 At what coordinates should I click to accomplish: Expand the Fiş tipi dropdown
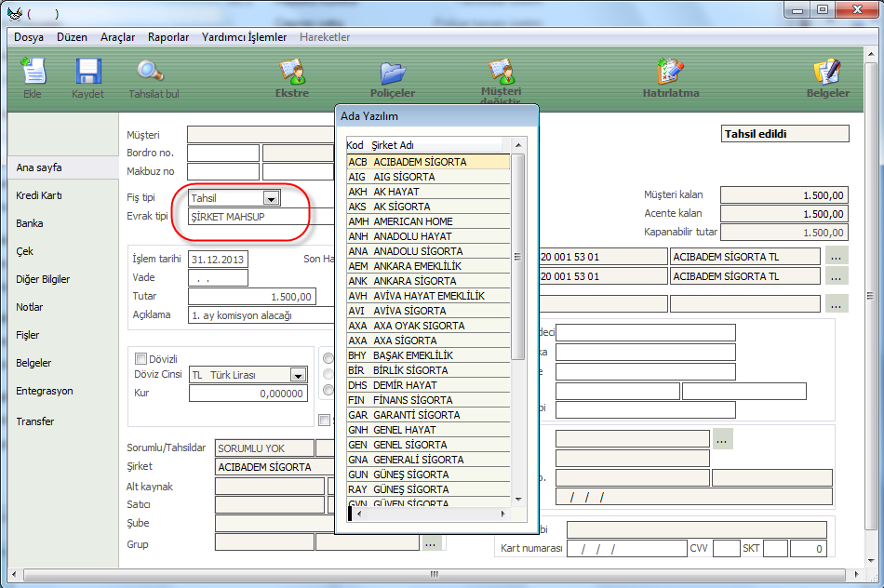(271, 198)
